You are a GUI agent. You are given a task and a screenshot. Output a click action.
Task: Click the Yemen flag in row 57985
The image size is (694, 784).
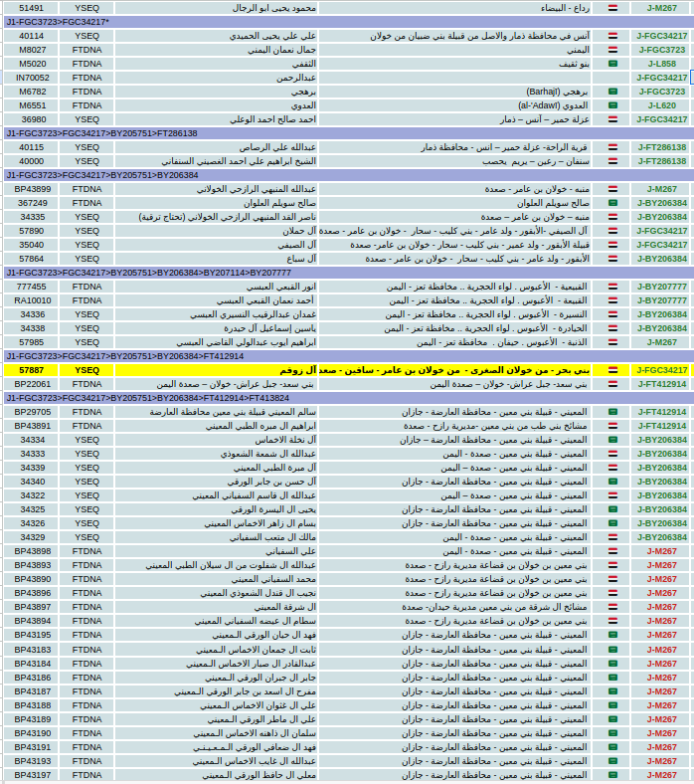pos(612,342)
